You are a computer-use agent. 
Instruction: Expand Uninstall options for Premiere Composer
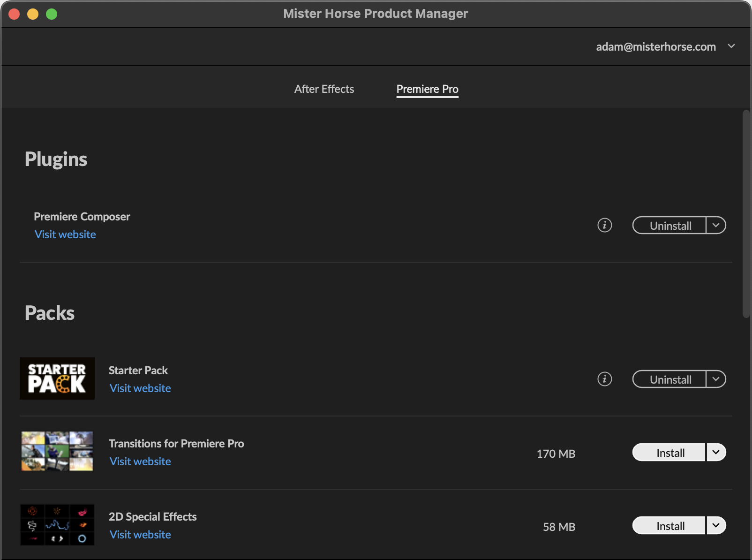pyautogui.click(x=715, y=225)
